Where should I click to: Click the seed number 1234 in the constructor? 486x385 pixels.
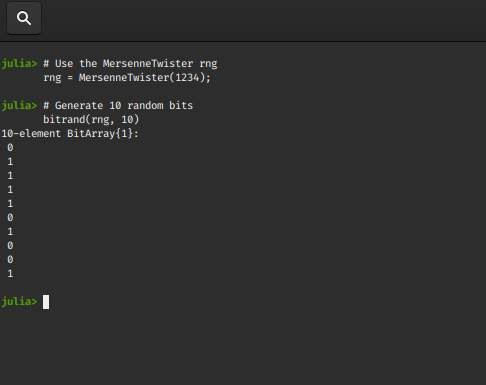click(187, 78)
